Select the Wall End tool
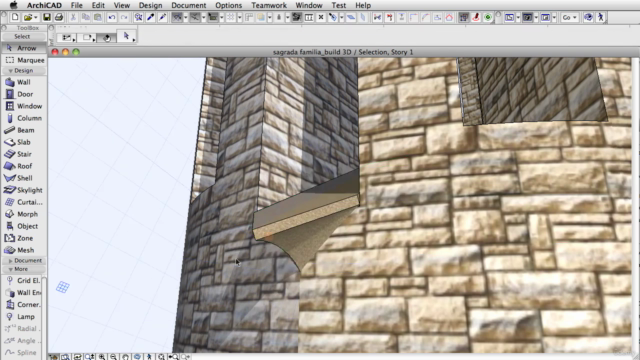The image size is (640, 360). click(x=22, y=293)
